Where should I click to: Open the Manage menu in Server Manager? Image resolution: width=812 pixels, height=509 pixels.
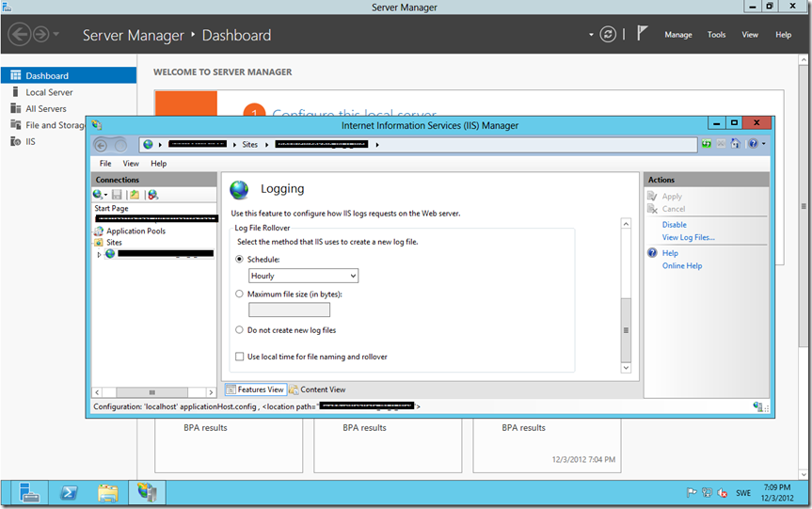(x=678, y=35)
